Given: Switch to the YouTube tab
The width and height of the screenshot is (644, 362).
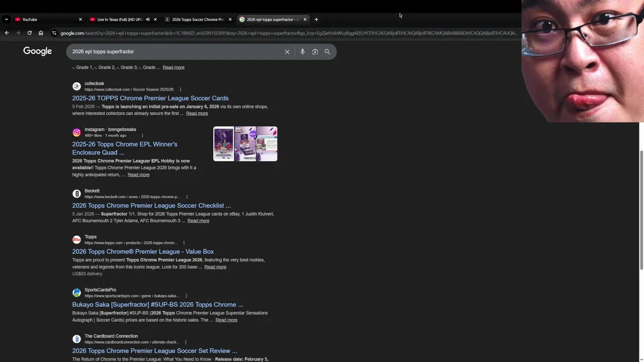Looking at the screenshot, I should [x=48, y=19].
